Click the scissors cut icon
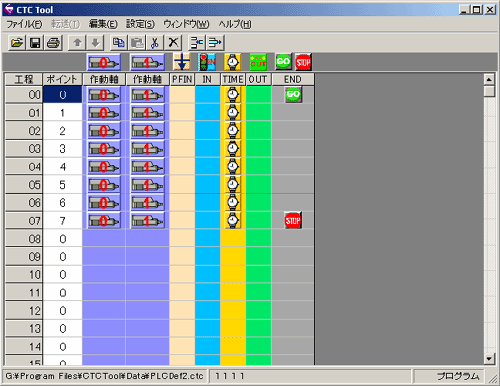 [x=155, y=43]
